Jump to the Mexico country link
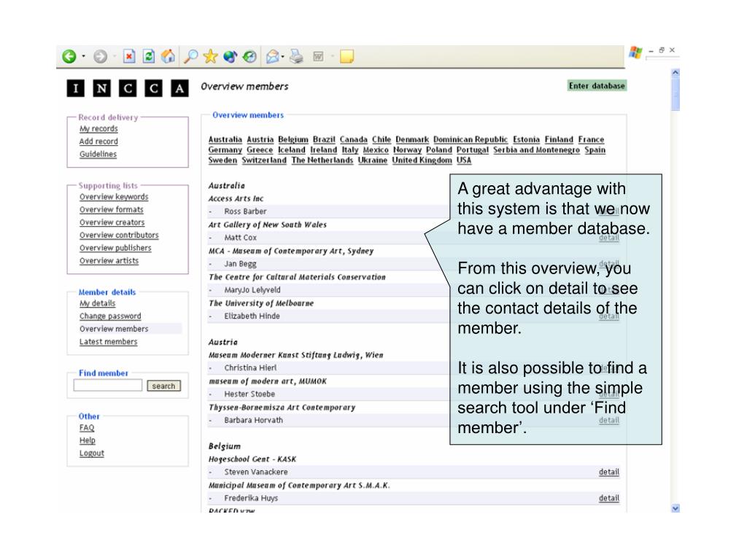This screenshot has height=560, width=747. click(x=376, y=150)
